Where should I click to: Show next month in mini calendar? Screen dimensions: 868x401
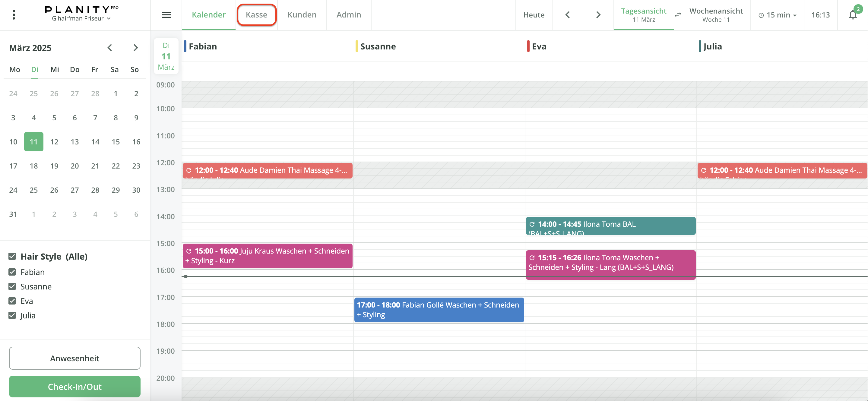pos(135,48)
